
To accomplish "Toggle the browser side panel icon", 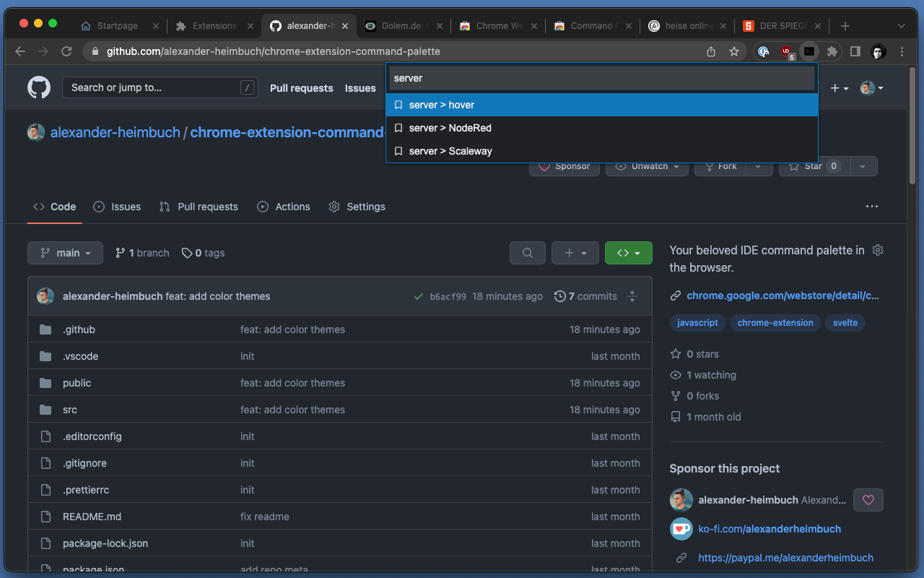I will [x=855, y=51].
